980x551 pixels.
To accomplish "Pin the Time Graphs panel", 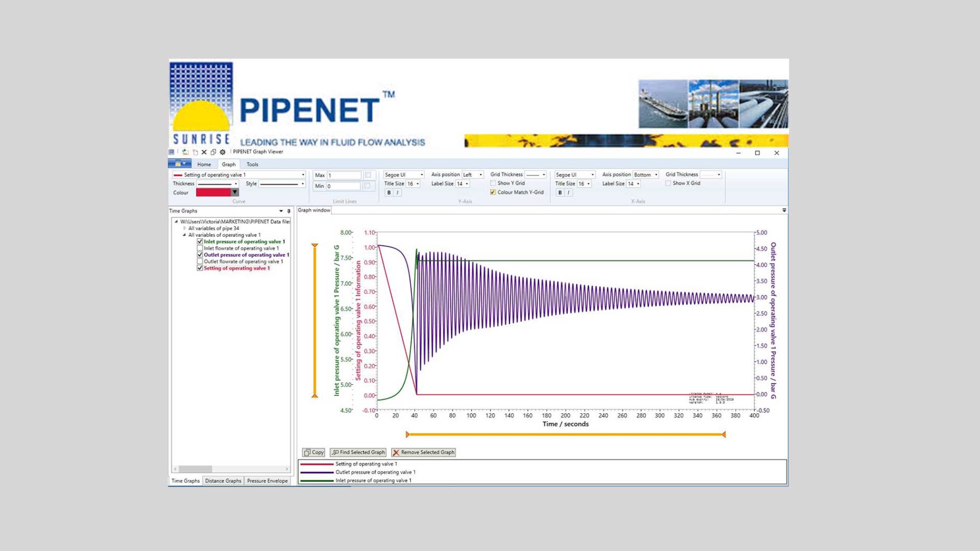I will click(x=289, y=211).
